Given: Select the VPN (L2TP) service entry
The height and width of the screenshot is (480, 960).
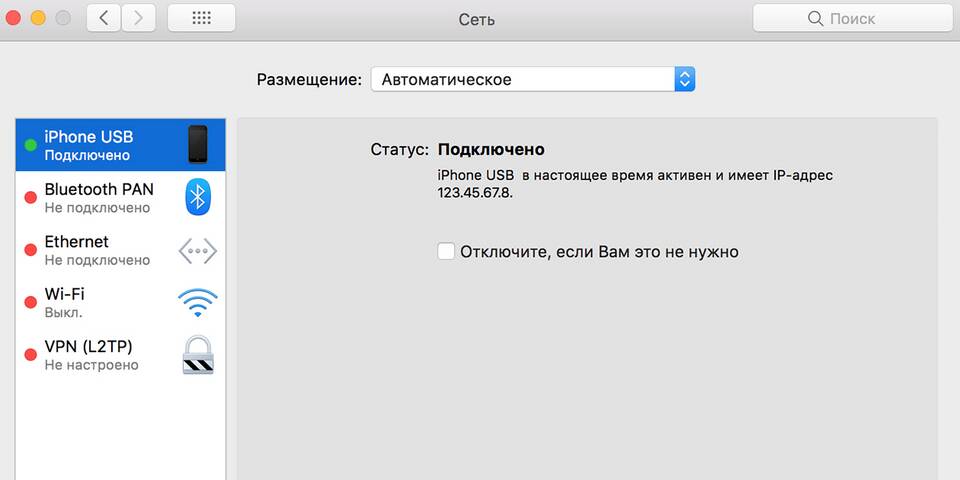Looking at the screenshot, I should [x=121, y=356].
